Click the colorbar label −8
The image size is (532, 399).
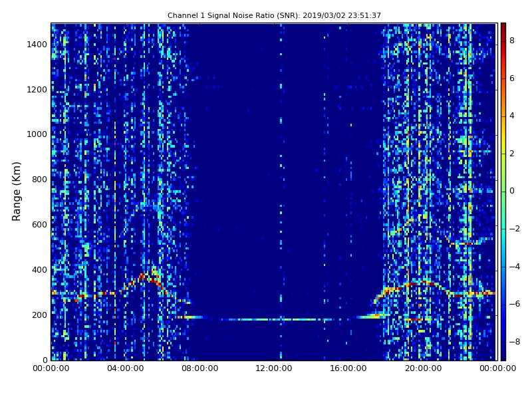click(x=515, y=342)
